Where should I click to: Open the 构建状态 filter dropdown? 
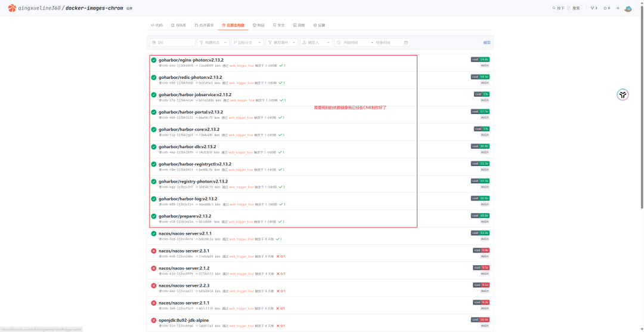coord(213,42)
